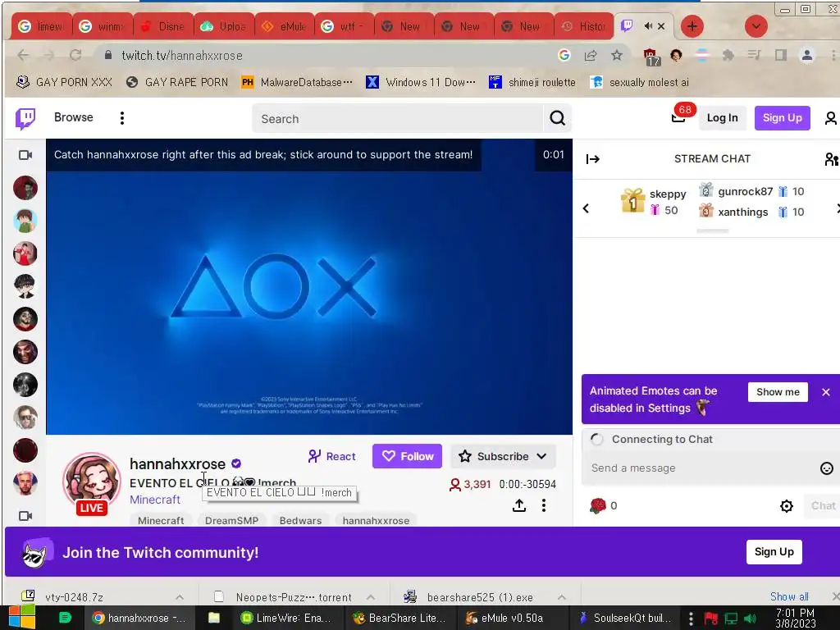
Task: Open the browser extensions puzzle icon
Action: point(728,55)
